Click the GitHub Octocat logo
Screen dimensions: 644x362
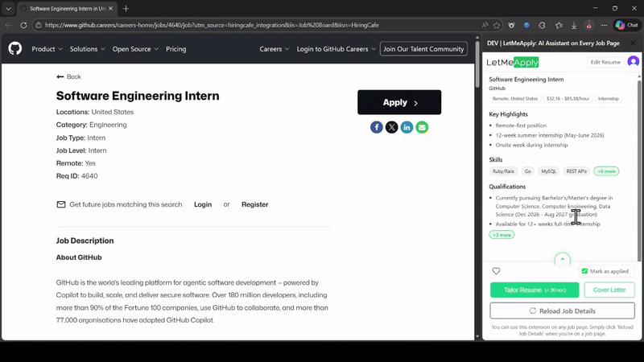15,48
